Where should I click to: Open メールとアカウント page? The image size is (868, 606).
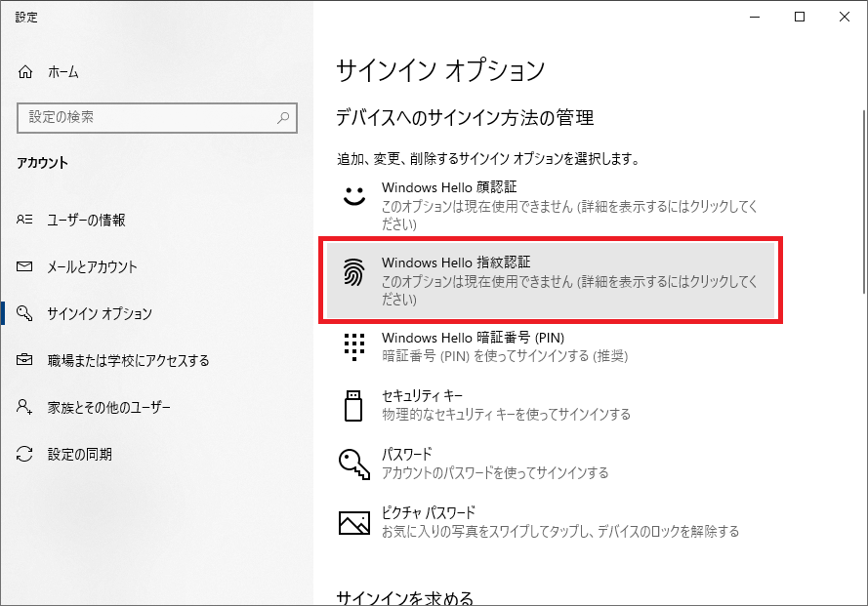[x=92, y=266]
